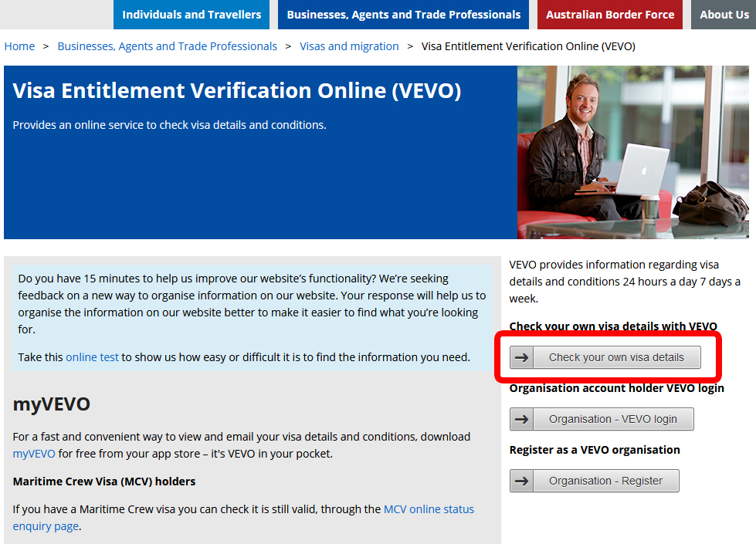Open the About Us tab
The width and height of the screenshot is (756, 544).
[724, 15]
